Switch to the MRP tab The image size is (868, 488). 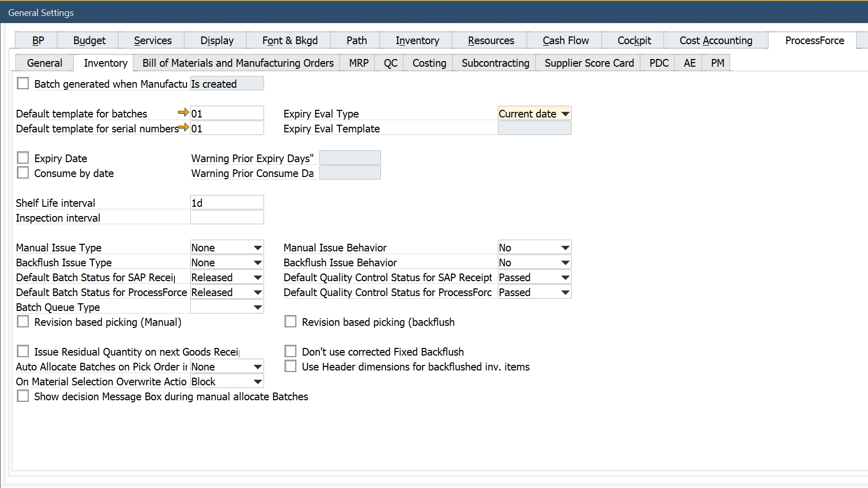pyautogui.click(x=358, y=63)
